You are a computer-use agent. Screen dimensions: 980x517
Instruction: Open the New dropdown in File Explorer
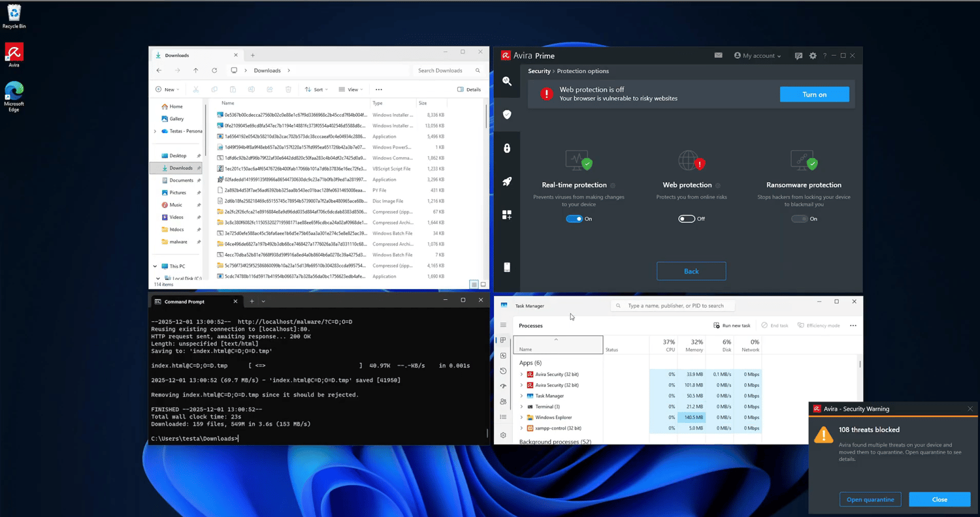167,89
